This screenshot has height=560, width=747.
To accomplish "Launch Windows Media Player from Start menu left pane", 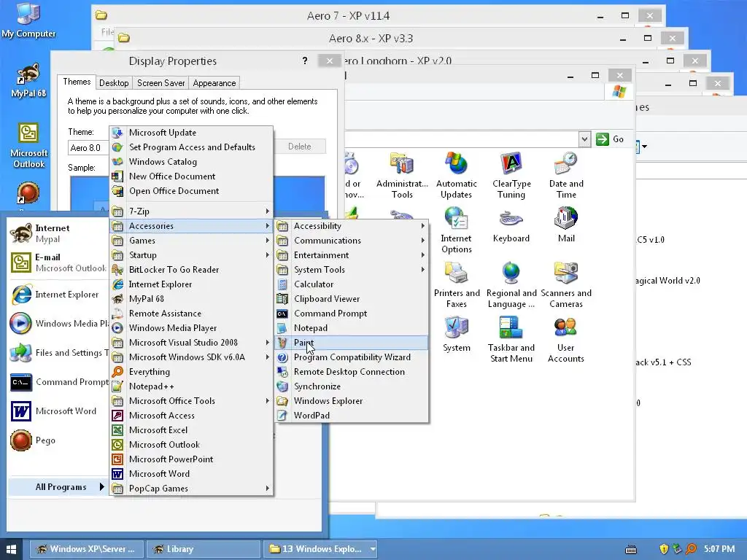I will coord(59,324).
